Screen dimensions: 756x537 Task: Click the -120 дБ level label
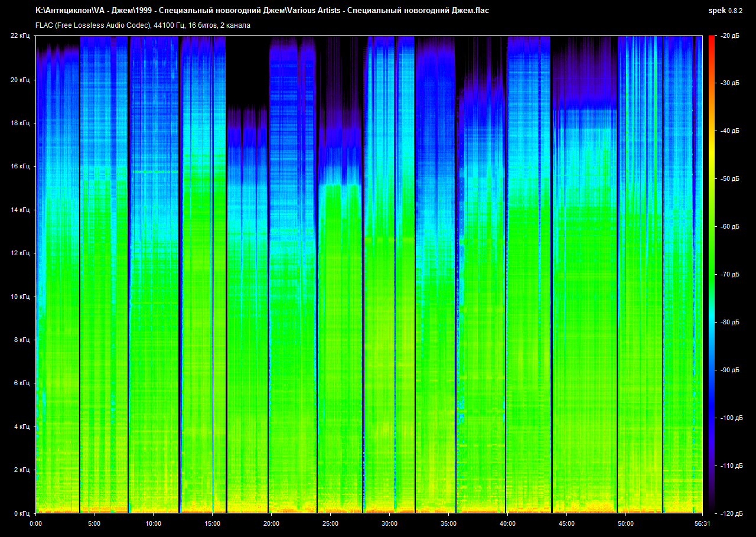coord(731,513)
